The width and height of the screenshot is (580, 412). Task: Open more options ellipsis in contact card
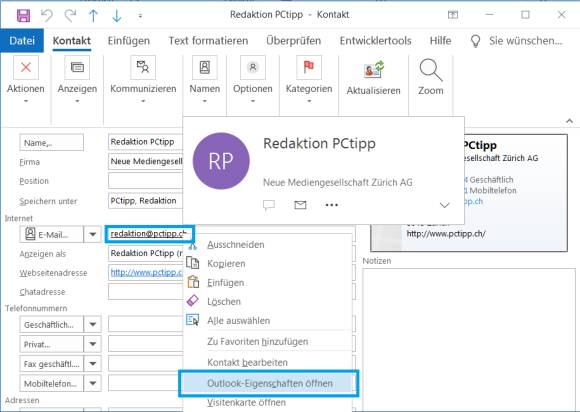331,205
